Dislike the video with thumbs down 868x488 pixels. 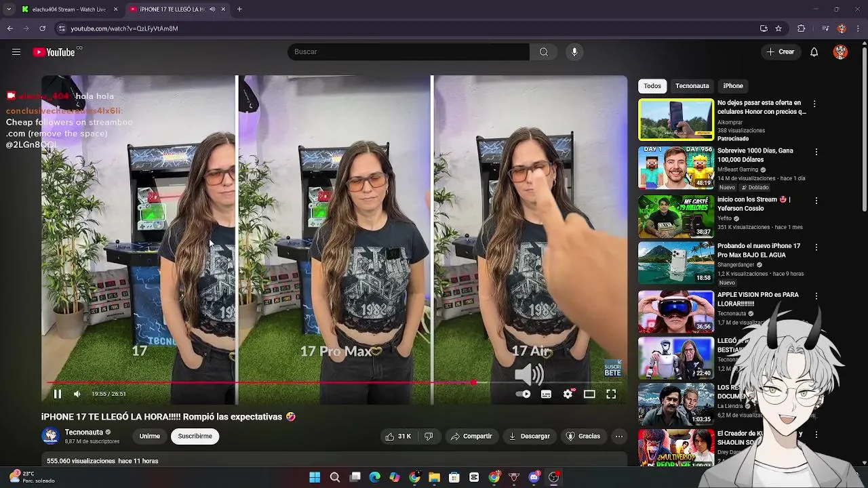[429, 436]
